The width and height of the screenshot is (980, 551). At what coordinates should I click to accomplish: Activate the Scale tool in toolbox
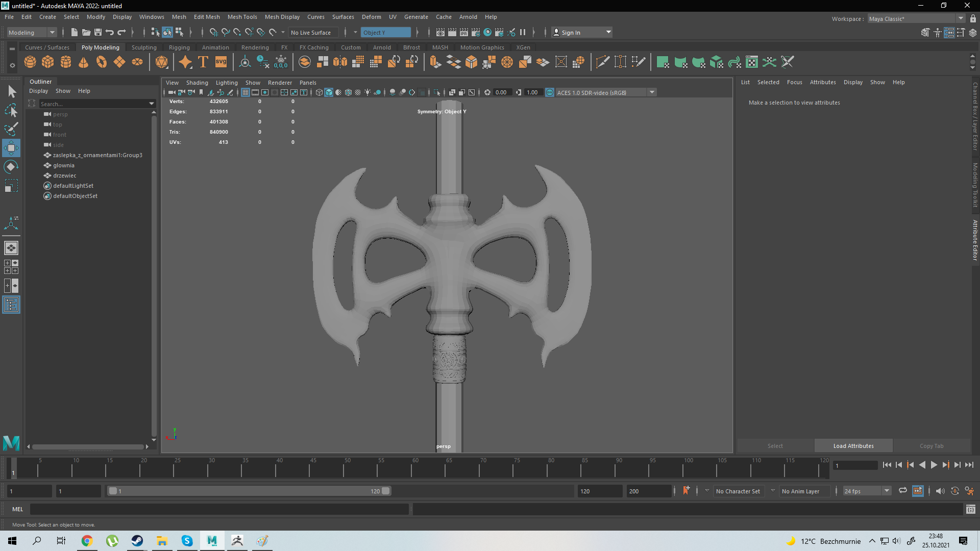click(11, 186)
